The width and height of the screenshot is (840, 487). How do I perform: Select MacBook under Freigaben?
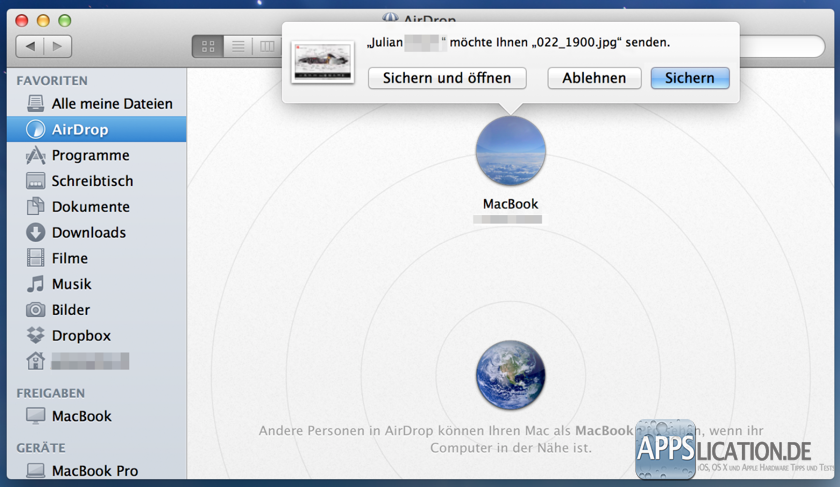coord(96,416)
